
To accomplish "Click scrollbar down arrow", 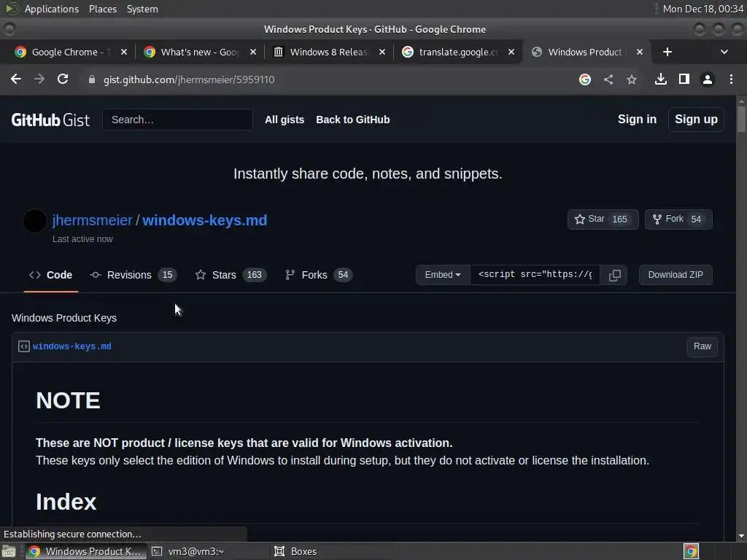I will point(741,536).
